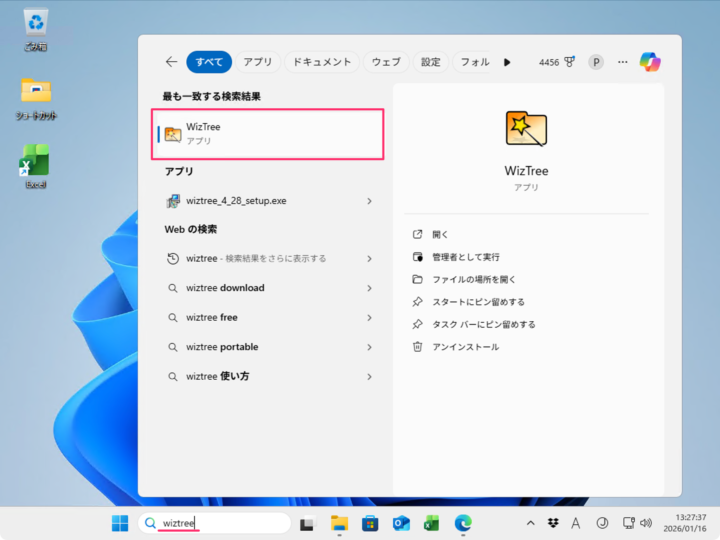Show hidden system tray icons chevron
The height and width of the screenshot is (540, 720).
pyautogui.click(x=530, y=523)
